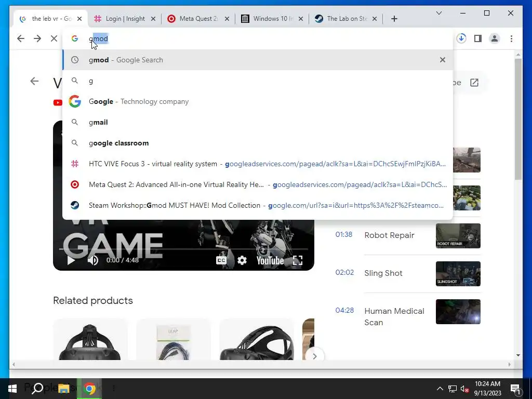Open taskbar search magnifier
Screen dimensions: 532x399
tap(37, 389)
